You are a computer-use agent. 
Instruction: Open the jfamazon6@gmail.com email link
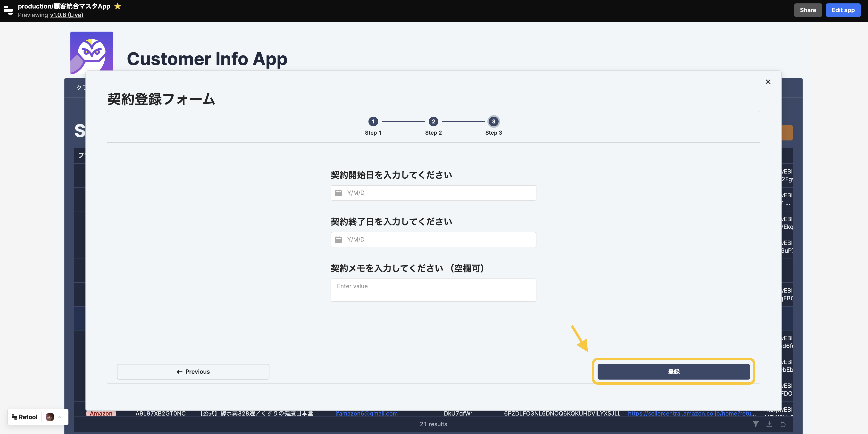click(366, 413)
